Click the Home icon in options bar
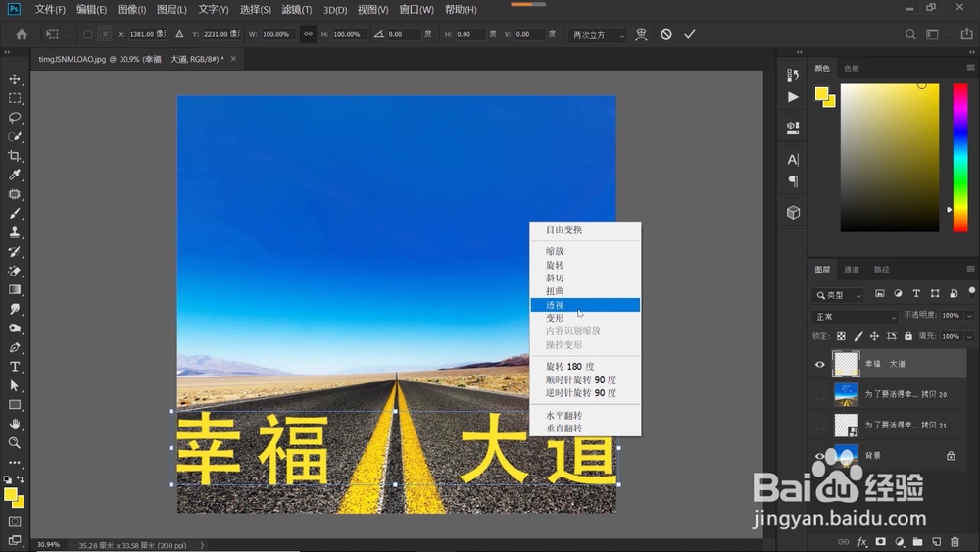Image resolution: width=980 pixels, height=552 pixels. [x=22, y=34]
